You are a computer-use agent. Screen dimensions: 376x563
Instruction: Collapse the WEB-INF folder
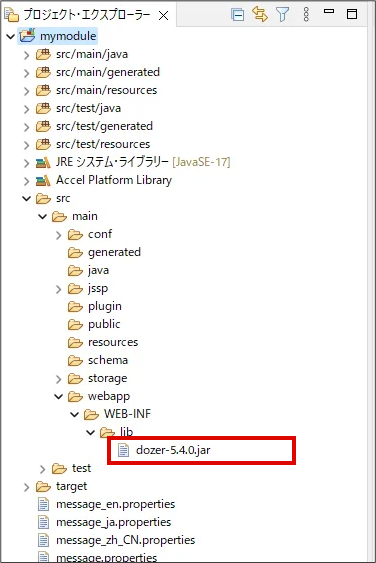coord(74,414)
